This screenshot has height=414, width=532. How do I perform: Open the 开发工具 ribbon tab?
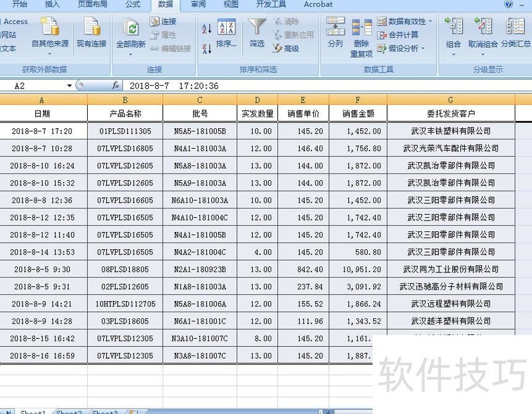click(271, 5)
